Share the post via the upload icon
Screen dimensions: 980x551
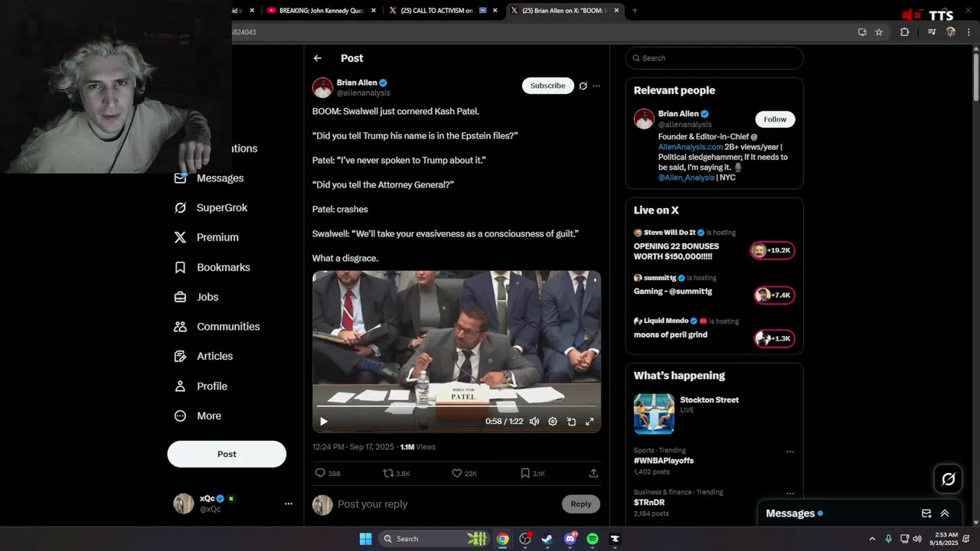point(593,474)
